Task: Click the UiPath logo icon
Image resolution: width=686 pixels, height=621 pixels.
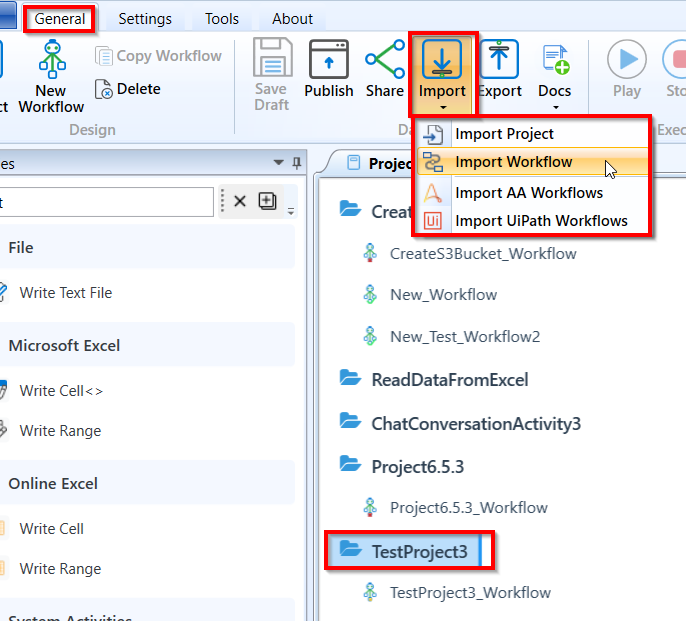Action: (433, 221)
